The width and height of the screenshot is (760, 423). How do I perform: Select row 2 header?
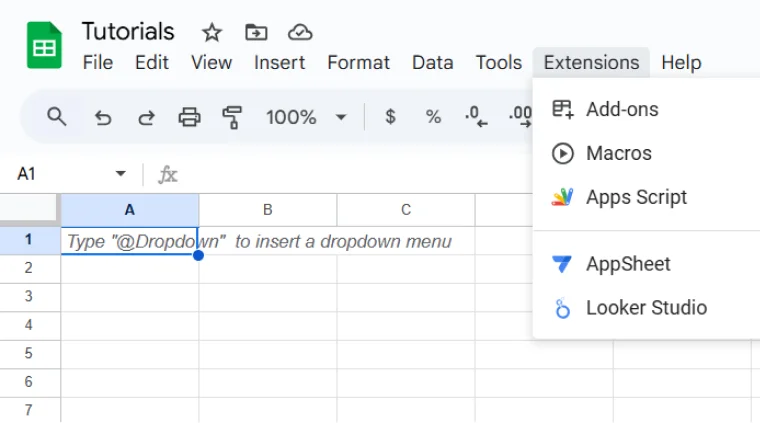pyautogui.click(x=30, y=268)
